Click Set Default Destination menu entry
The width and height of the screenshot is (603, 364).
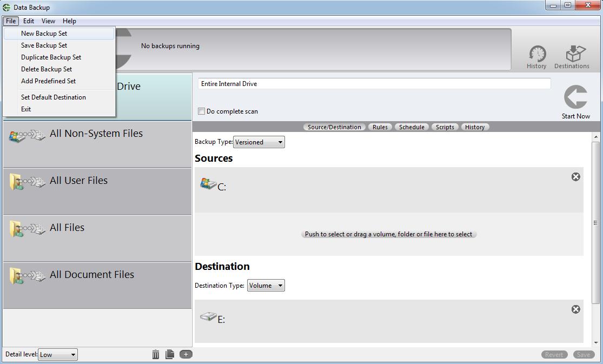click(x=54, y=97)
